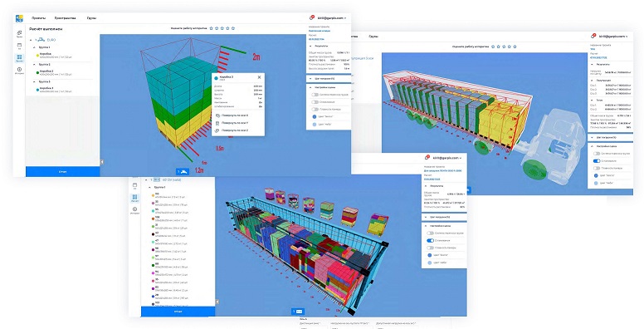Image resolution: width=644 pixels, height=329 pixels.
Task: Open the Грузы menu in the pallet window navigation
Action: [91, 18]
